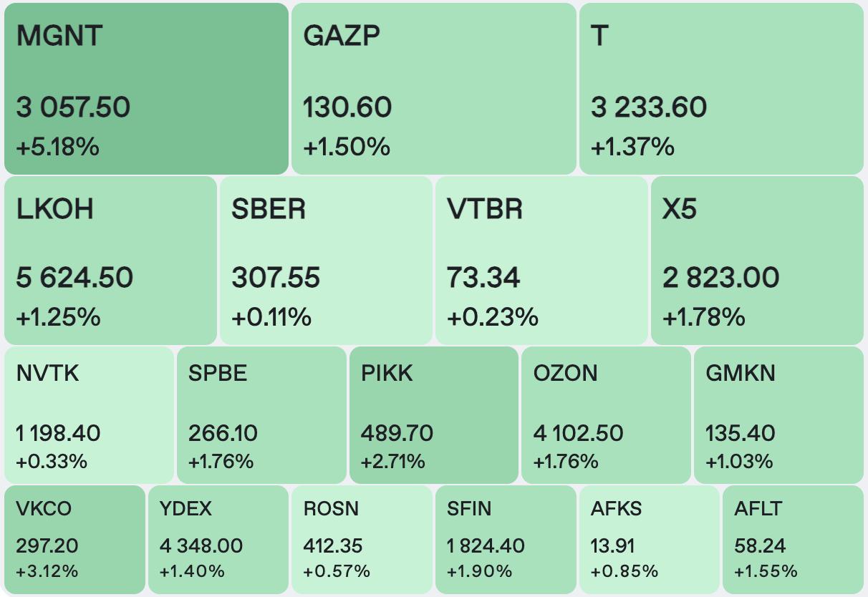Image resolution: width=868 pixels, height=597 pixels.
Task: Select the AFLT stock tile
Action: (x=793, y=540)
